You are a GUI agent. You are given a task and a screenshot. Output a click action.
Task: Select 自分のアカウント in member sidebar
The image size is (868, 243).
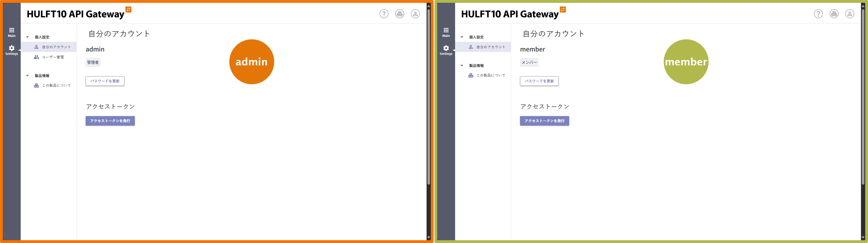tap(490, 47)
